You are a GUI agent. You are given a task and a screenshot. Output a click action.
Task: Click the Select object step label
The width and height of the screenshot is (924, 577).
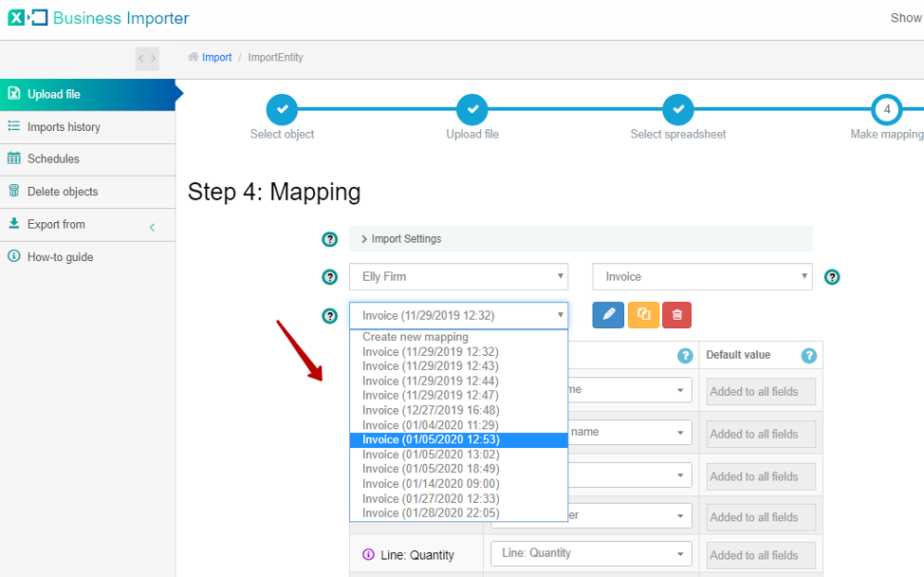[282, 135]
